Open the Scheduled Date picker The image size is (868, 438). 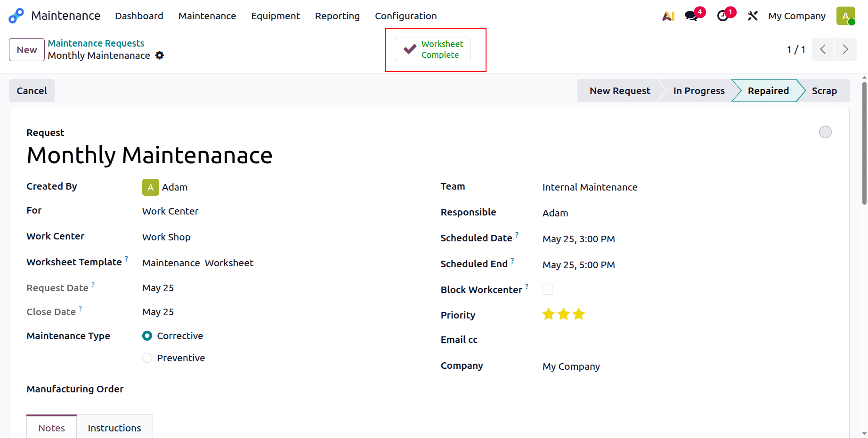click(579, 239)
